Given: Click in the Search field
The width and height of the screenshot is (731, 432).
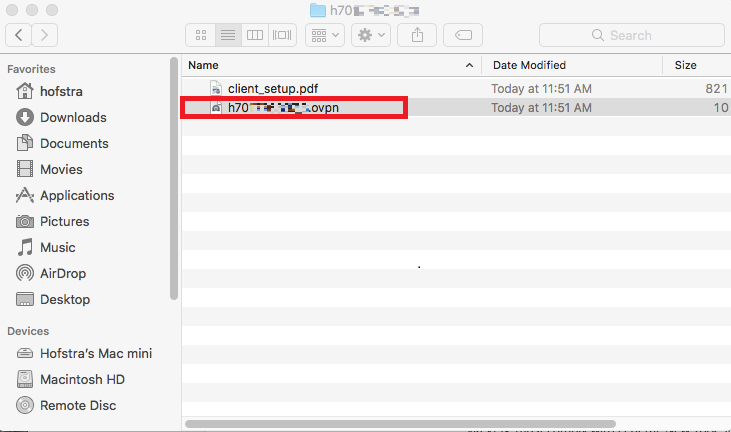Looking at the screenshot, I should point(632,35).
